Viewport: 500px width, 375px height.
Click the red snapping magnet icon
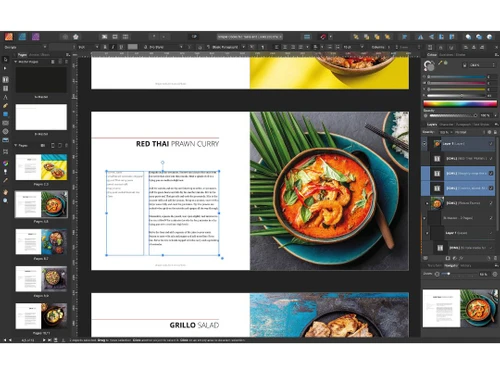323,37
